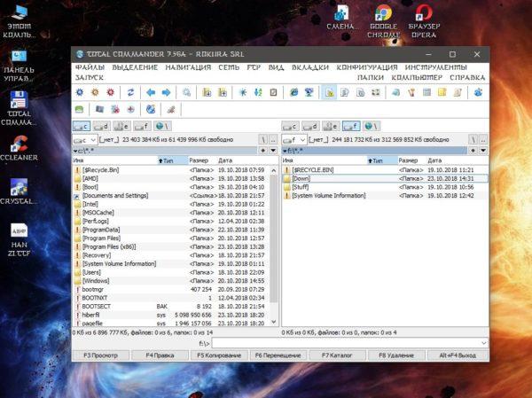Select the CCleaner desktop icon

19,148
